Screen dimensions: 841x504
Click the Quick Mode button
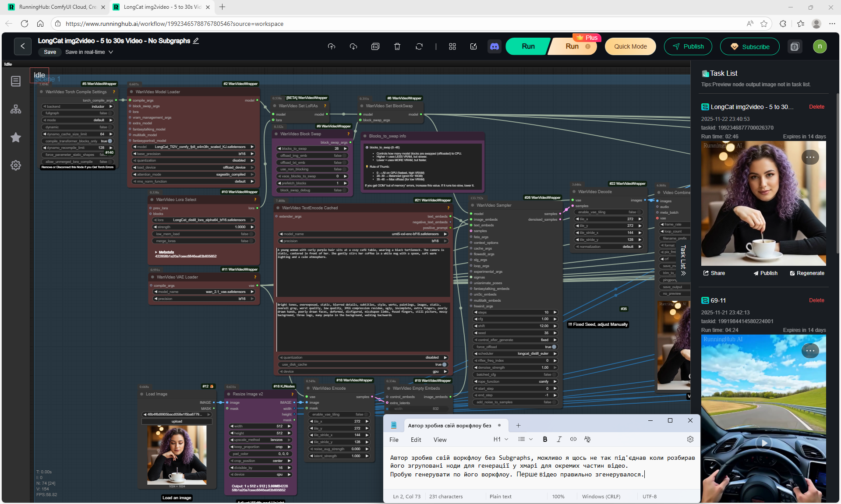(630, 46)
